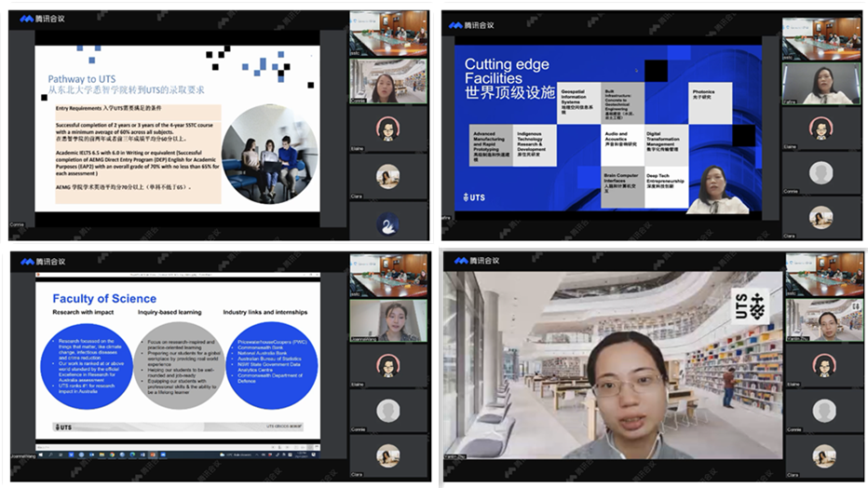Click the UTS logo on the Cutting edge Facilities slide

474,197
